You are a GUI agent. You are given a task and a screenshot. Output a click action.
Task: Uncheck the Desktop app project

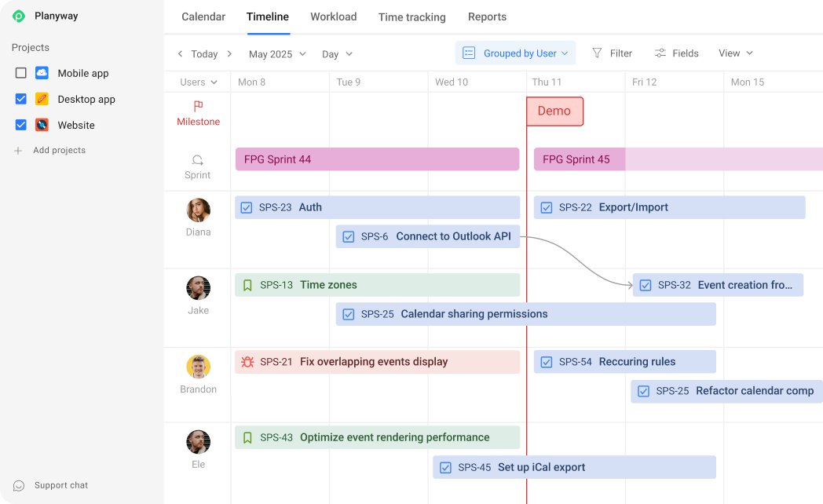coord(20,99)
